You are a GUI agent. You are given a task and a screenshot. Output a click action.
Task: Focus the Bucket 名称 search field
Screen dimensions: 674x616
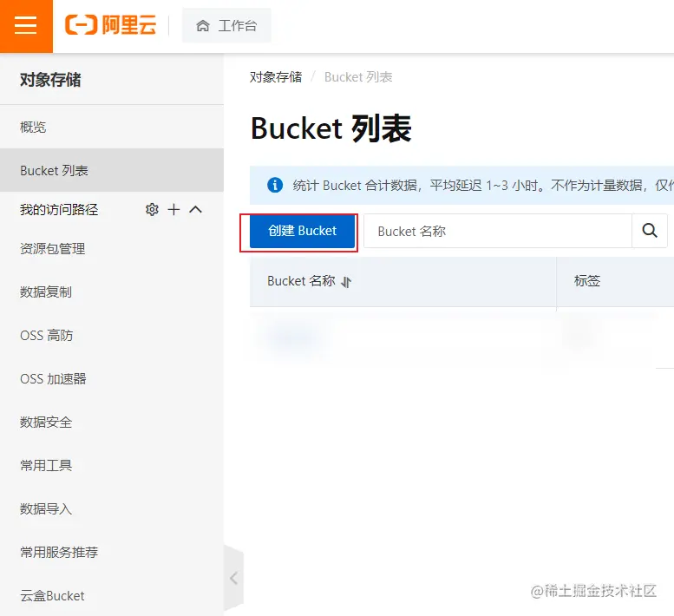497,232
